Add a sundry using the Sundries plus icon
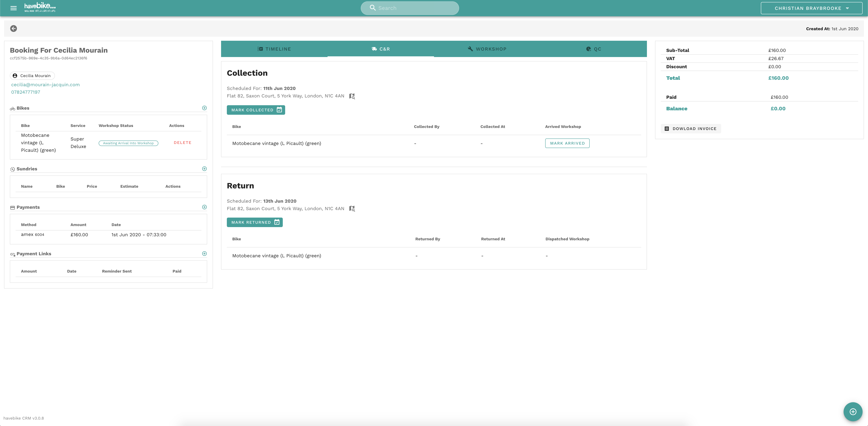868x426 pixels. tap(204, 169)
